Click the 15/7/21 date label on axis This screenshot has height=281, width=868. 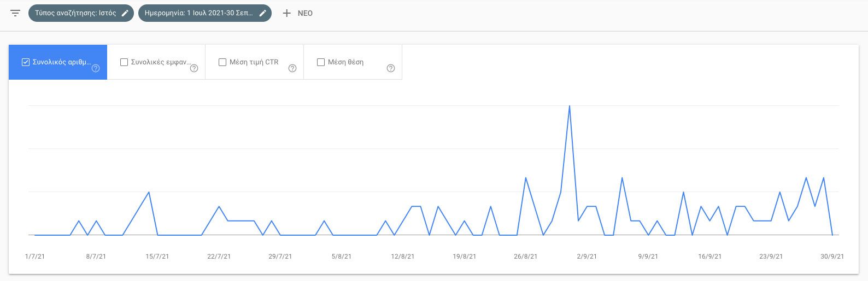click(157, 256)
